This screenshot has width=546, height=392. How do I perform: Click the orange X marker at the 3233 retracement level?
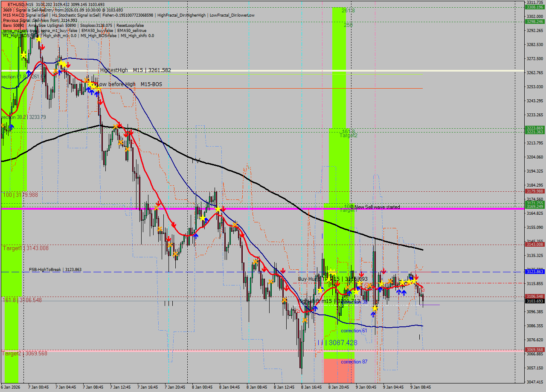[x=116, y=126]
